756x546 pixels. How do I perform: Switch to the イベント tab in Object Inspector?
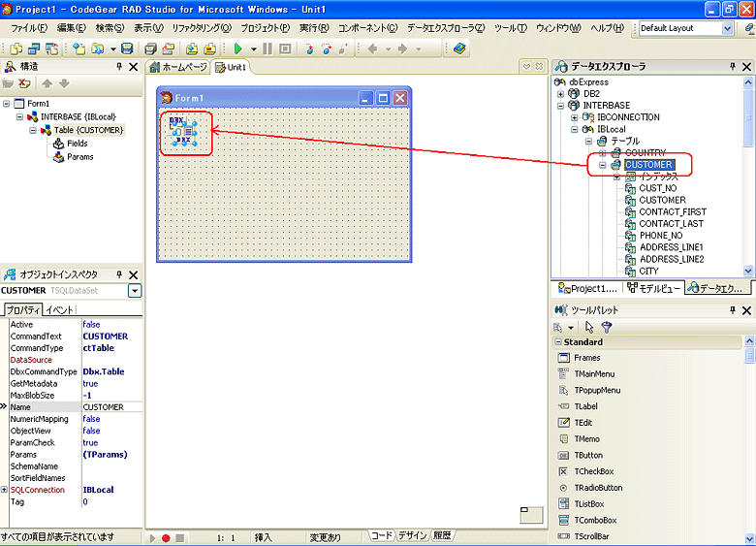pyautogui.click(x=60, y=309)
